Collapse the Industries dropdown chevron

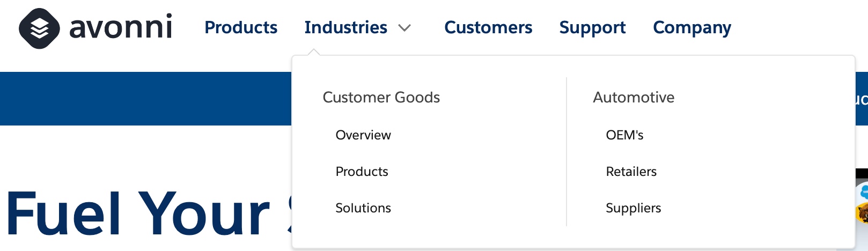(x=404, y=28)
